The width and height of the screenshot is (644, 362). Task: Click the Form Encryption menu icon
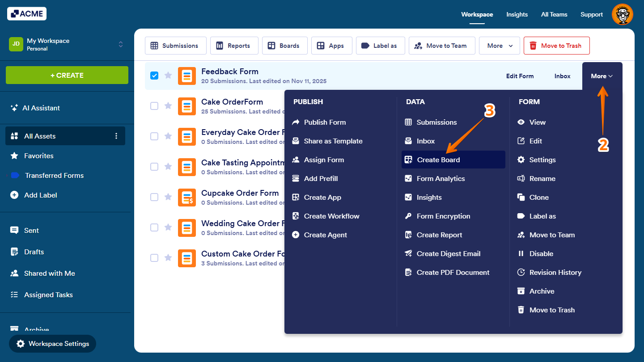(408, 216)
